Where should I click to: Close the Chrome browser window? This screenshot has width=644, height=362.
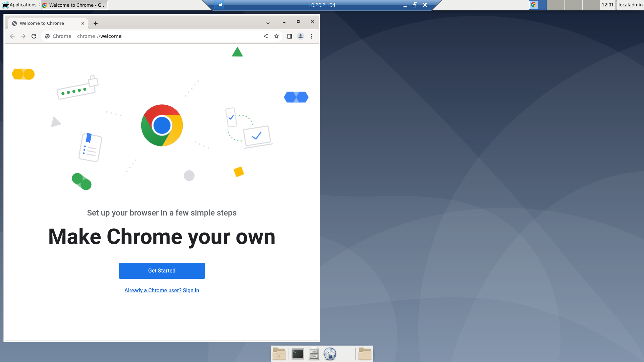click(x=312, y=22)
